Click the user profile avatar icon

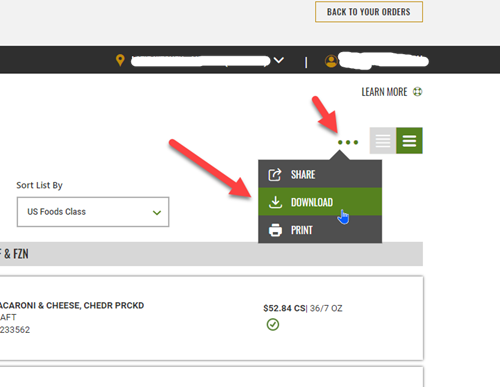point(331,61)
